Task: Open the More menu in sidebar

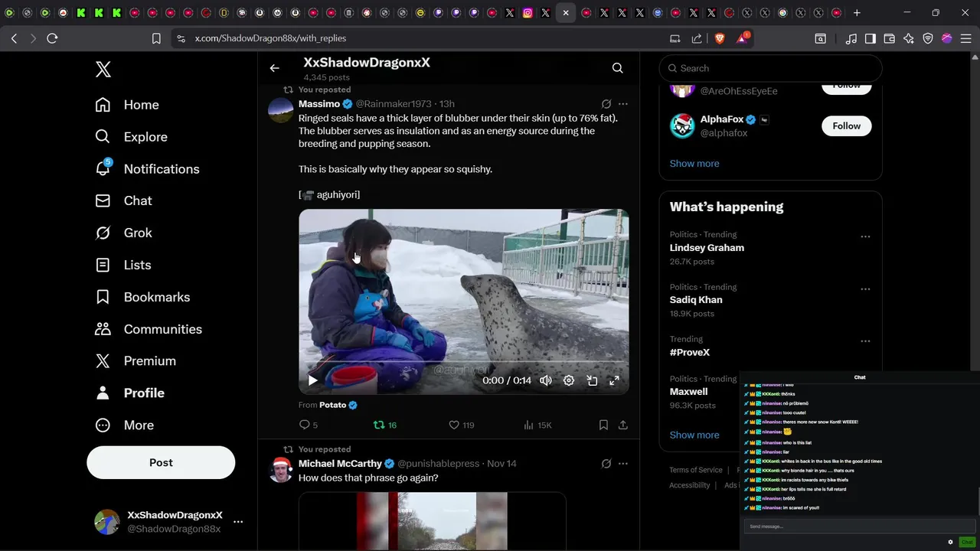Action: (x=124, y=425)
